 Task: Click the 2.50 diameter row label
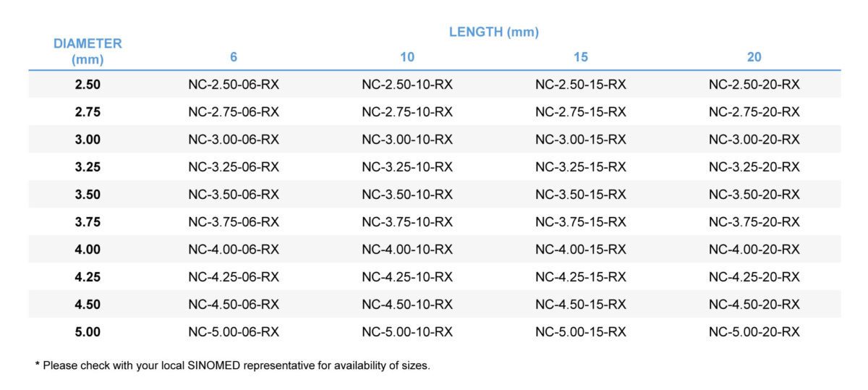[x=88, y=85]
